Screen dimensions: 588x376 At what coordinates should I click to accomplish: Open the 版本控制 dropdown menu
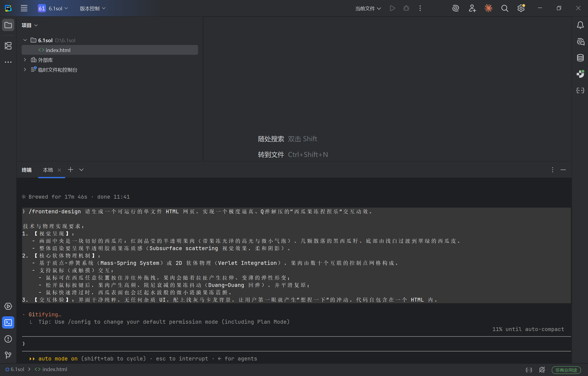93,8
